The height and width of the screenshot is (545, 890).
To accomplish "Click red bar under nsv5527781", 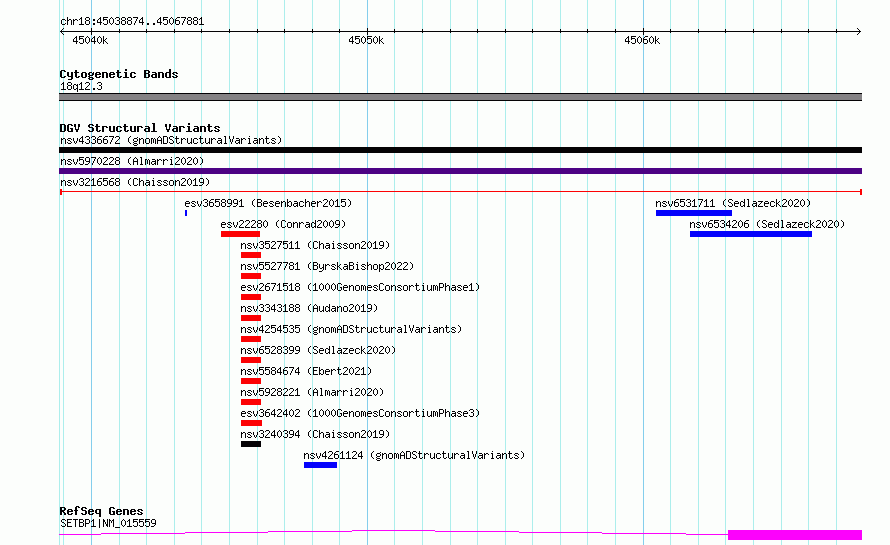I will 251,276.
